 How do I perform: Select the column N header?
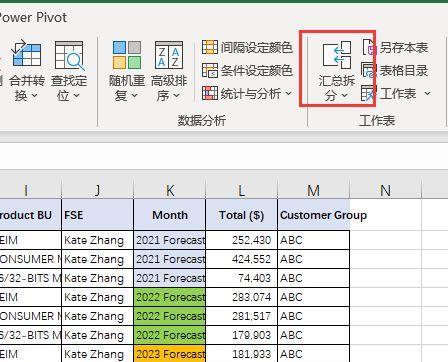385,190
